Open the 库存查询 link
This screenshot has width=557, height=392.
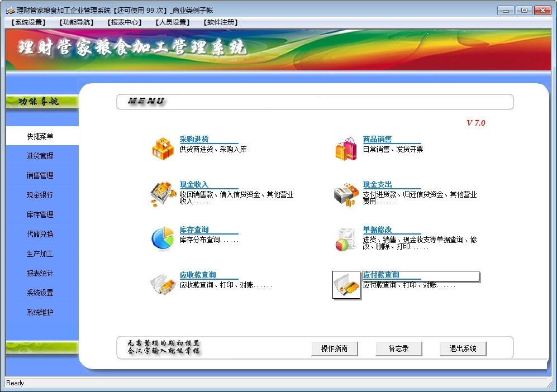click(194, 230)
